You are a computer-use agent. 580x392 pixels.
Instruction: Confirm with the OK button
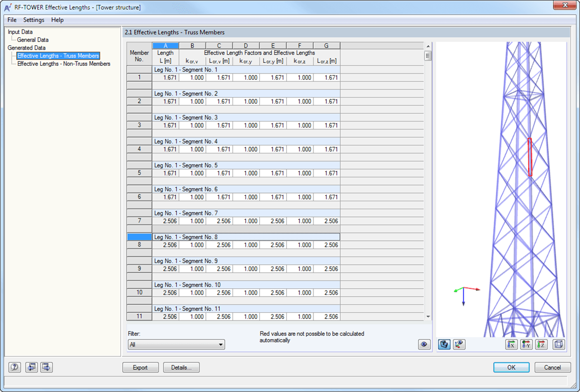pos(511,367)
